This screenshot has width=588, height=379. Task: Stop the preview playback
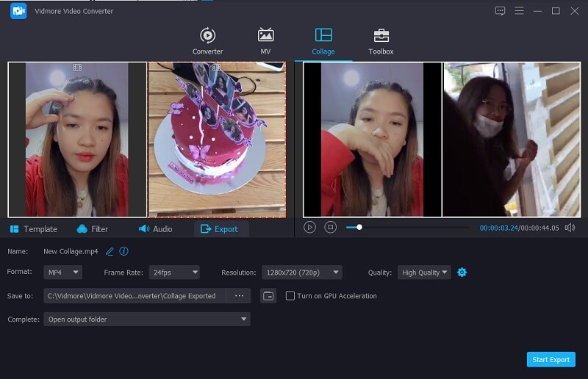click(331, 228)
